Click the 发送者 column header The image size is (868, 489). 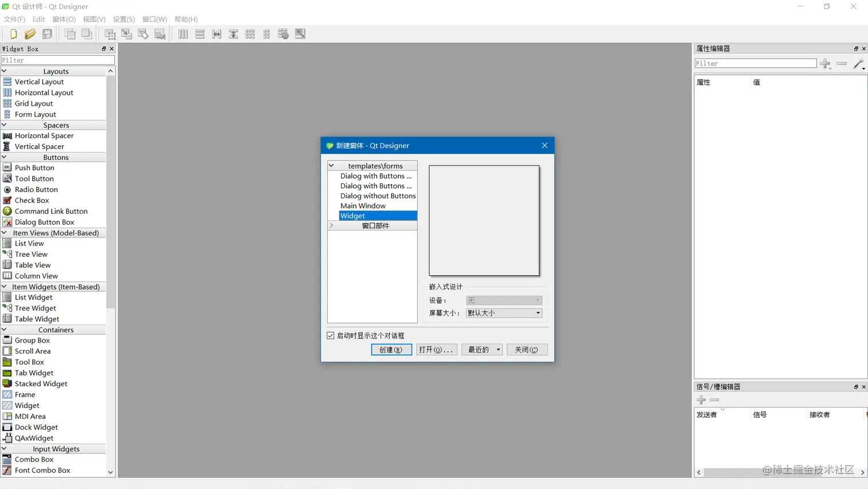coord(722,415)
